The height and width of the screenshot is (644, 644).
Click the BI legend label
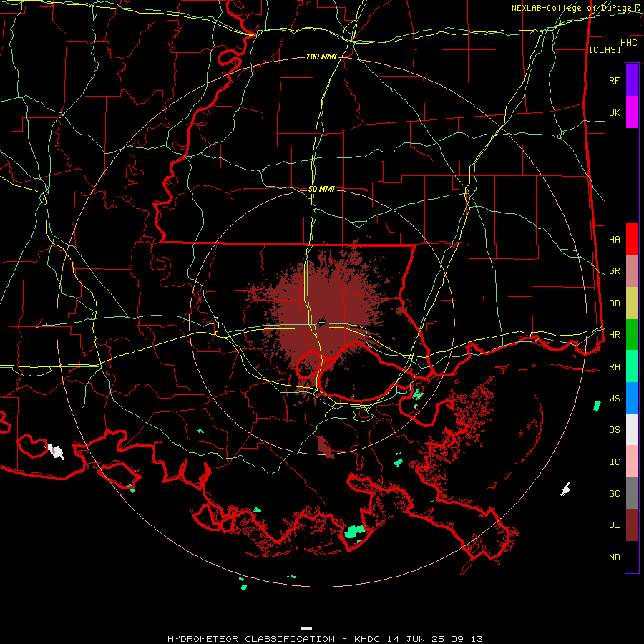(614, 525)
